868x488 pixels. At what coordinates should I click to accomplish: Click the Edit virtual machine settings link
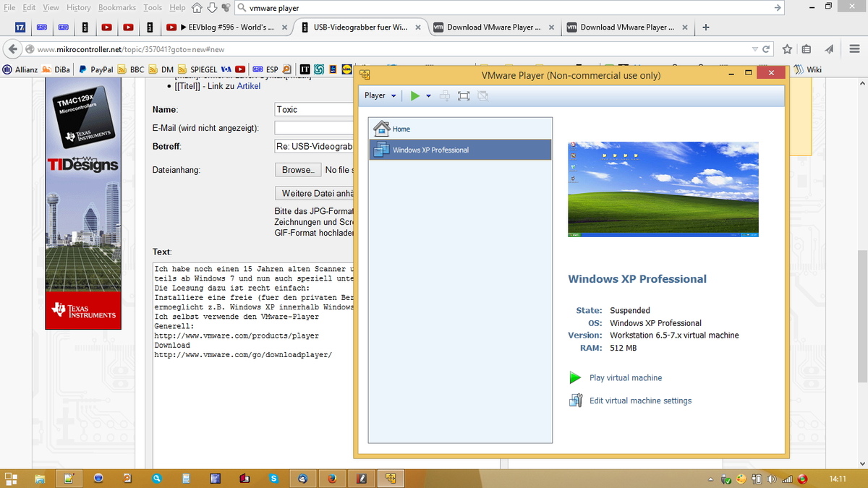coord(640,401)
